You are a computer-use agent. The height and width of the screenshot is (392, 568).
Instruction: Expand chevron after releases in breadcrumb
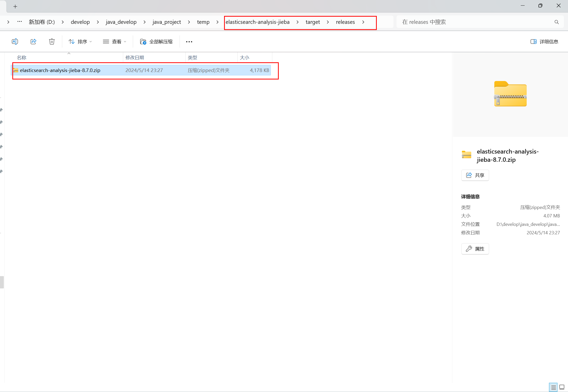click(x=363, y=22)
